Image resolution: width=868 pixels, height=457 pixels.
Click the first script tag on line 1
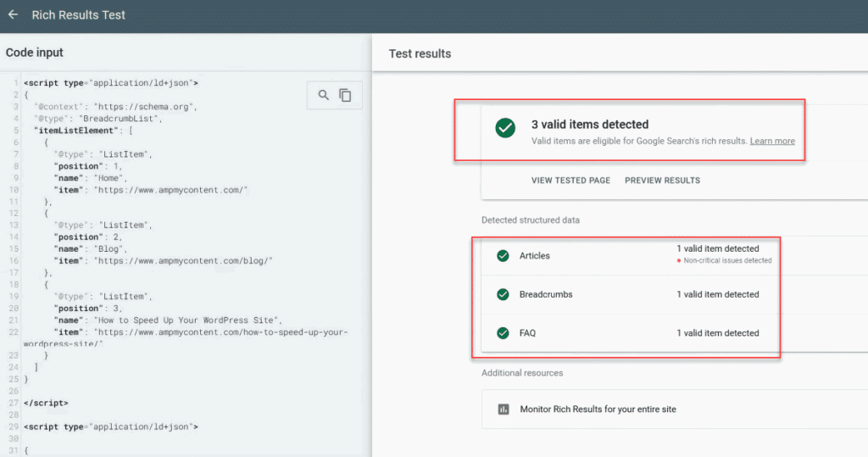111,83
